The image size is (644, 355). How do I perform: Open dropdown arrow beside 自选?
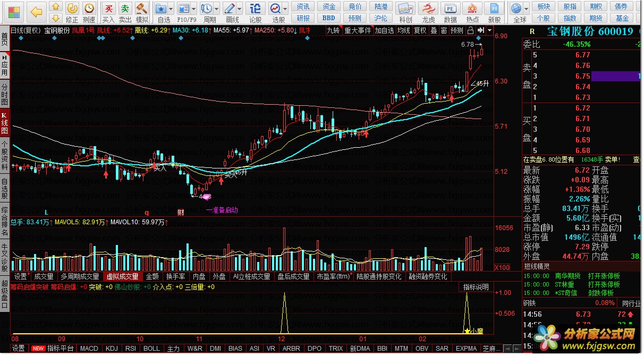[172, 9]
